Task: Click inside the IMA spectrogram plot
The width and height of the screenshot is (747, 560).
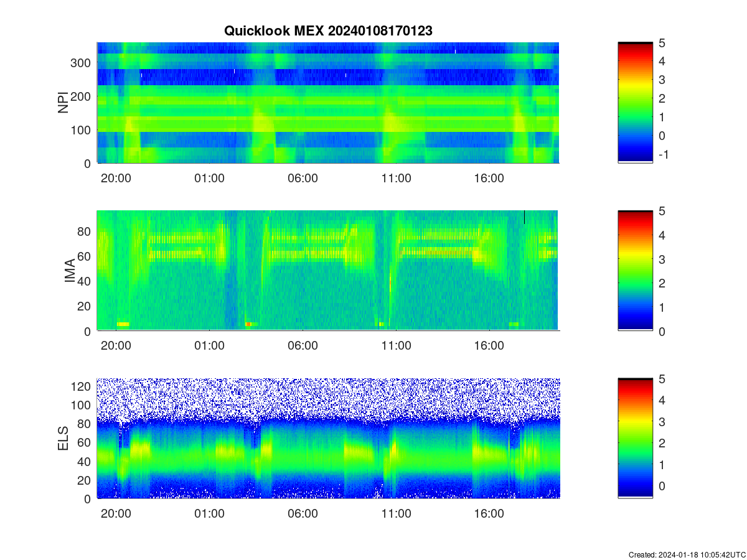Action: tap(328, 271)
